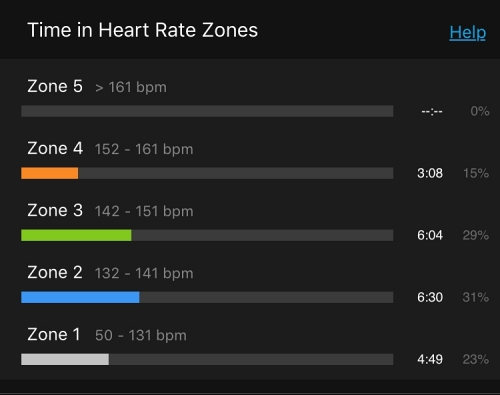The width and height of the screenshot is (500, 395).
Task: Select the gray Zone 1 bar
Action: [x=65, y=359]
